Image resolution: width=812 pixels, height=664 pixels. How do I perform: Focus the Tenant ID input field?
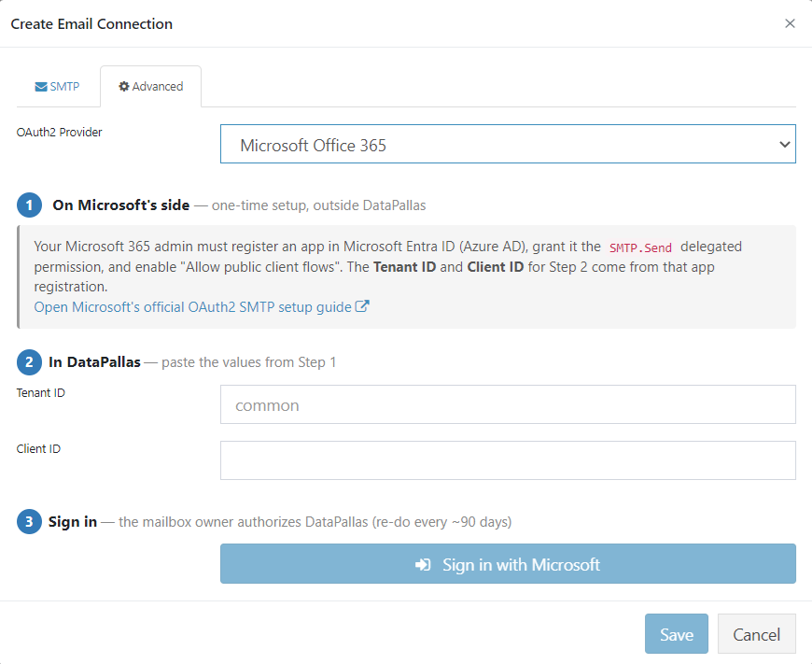508,404
